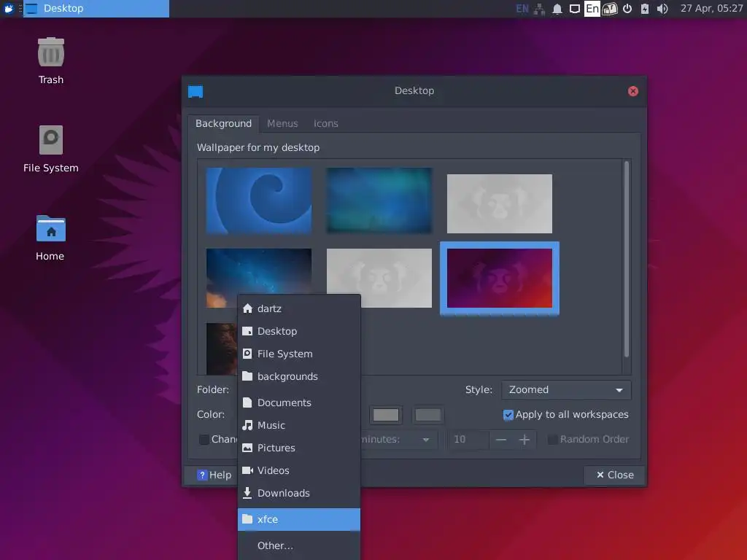
Task: Choose Music in folder menu
Action: point(299,425)
